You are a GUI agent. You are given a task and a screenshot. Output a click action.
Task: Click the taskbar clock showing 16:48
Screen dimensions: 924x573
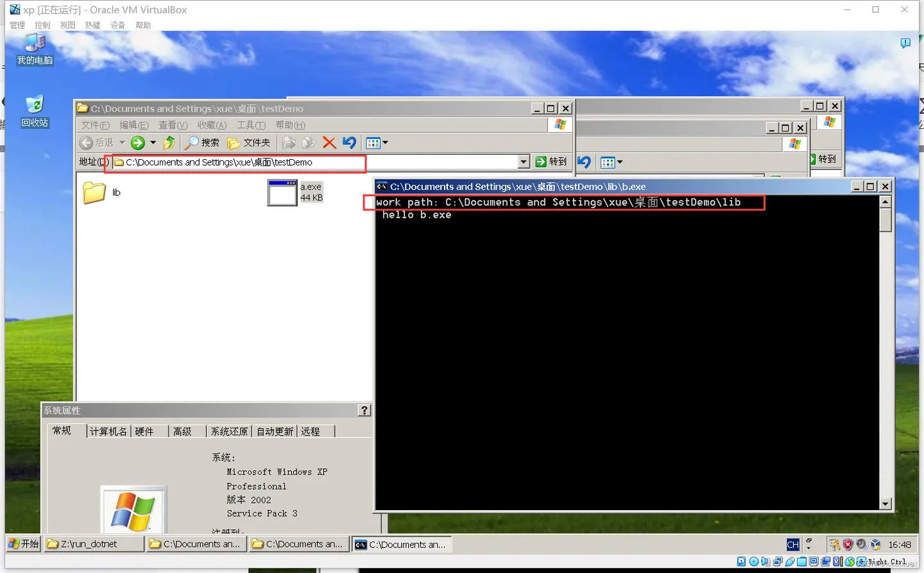pos(900,545)
